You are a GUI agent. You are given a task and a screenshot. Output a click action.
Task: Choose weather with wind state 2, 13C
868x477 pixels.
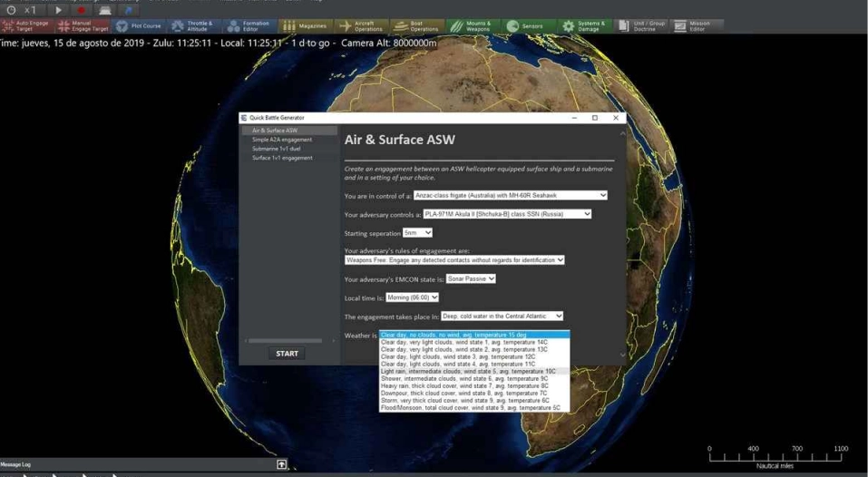click(x=474, y=350)
